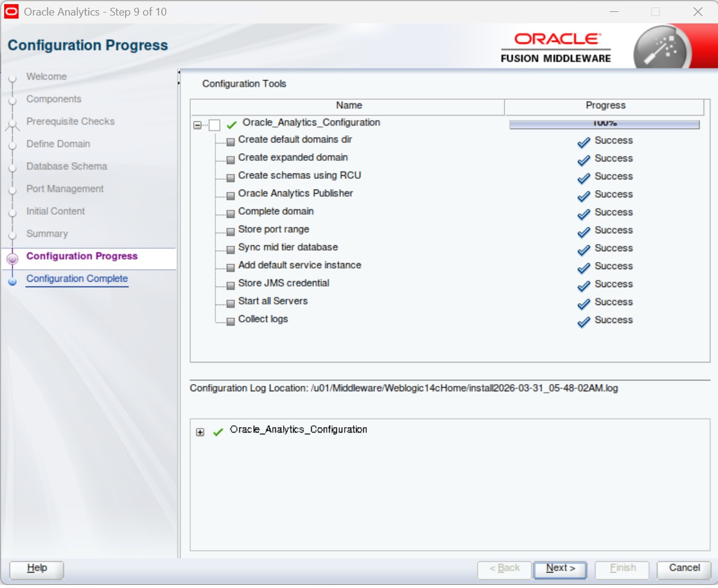Viewport: 718px width, 588px height.
Task: Click success checkmark for Start all Servers
Action: tap(584, 304)
